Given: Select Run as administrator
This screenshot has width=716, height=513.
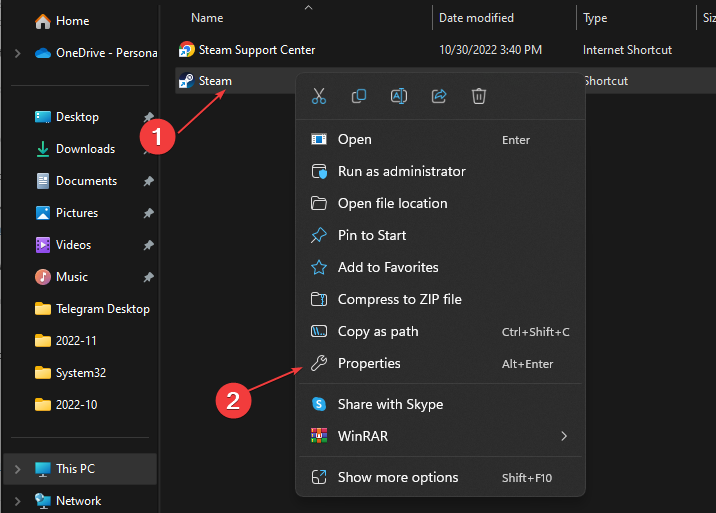Looking at the screenshot, I should (x=441, y=171).
